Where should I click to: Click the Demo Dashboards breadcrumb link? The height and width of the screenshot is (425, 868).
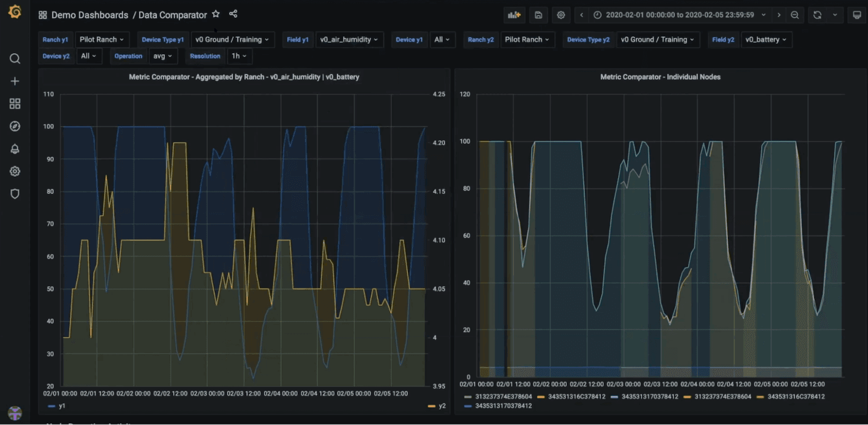(x=90, y=15)
